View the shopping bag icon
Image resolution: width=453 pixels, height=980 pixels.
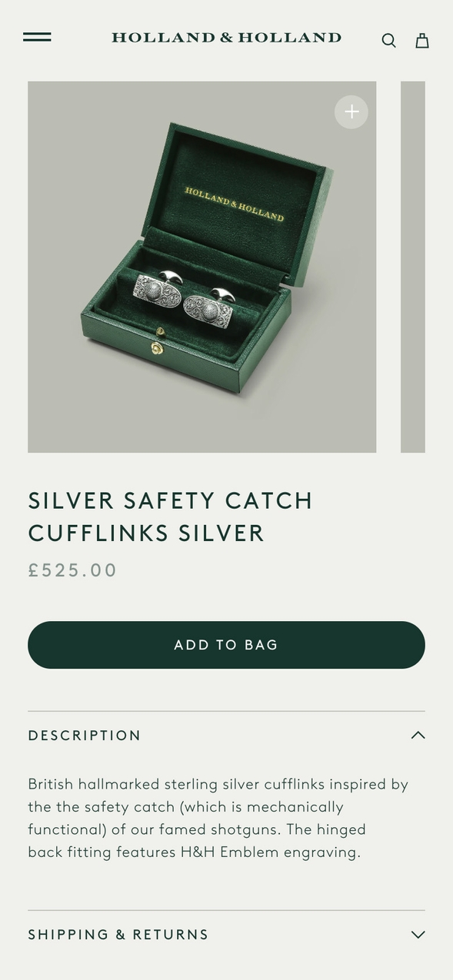(x=422, y=41)
